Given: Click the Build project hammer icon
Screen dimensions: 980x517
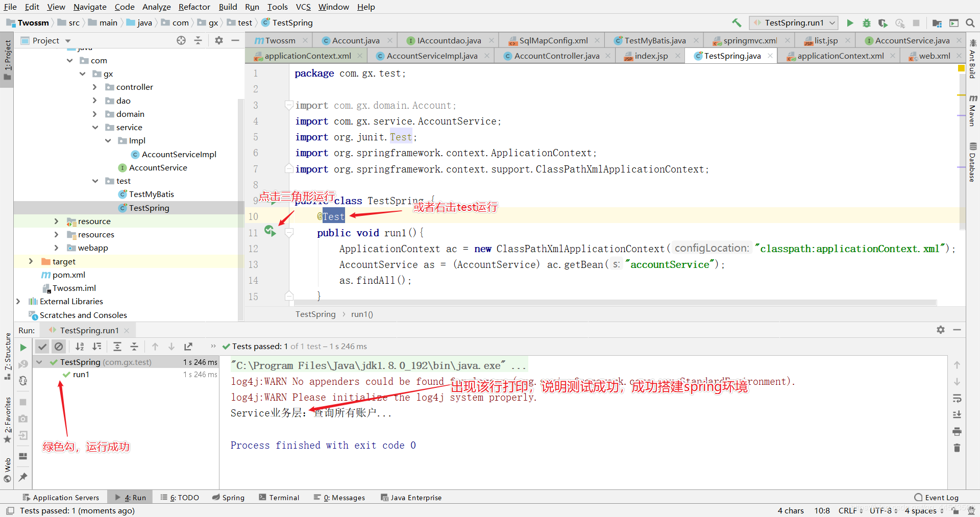Looking at the screenshot, I should (x=737, y=22).
